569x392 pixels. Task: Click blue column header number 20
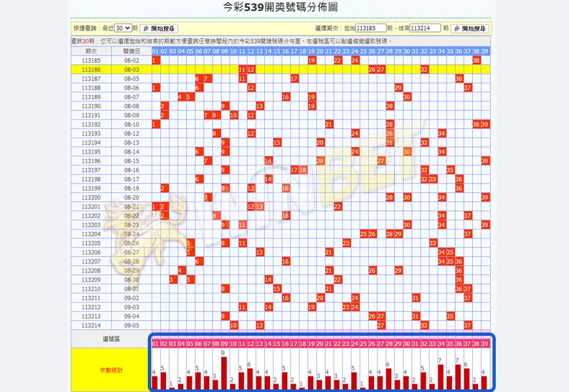click(320, 51)
